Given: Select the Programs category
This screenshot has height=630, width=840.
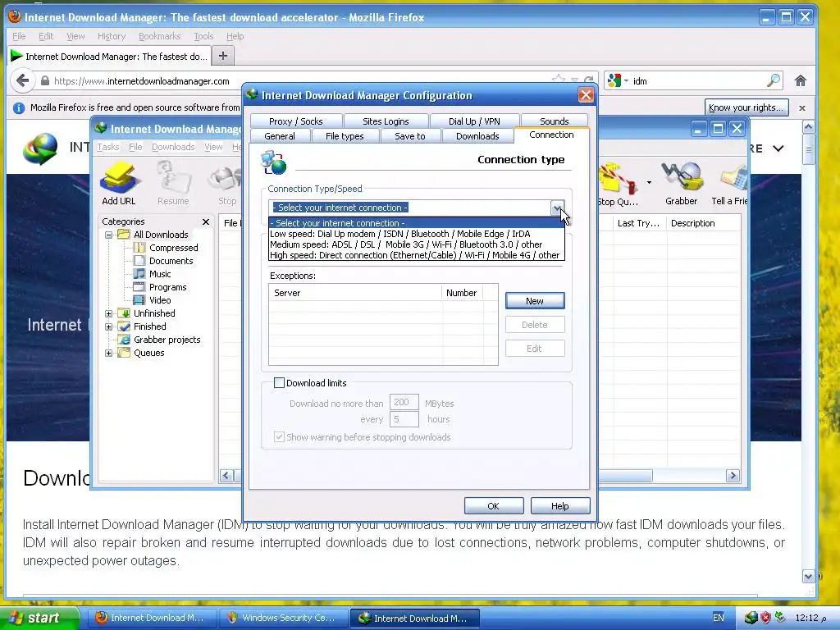Looking at the screenshot, I should [167, 287].
